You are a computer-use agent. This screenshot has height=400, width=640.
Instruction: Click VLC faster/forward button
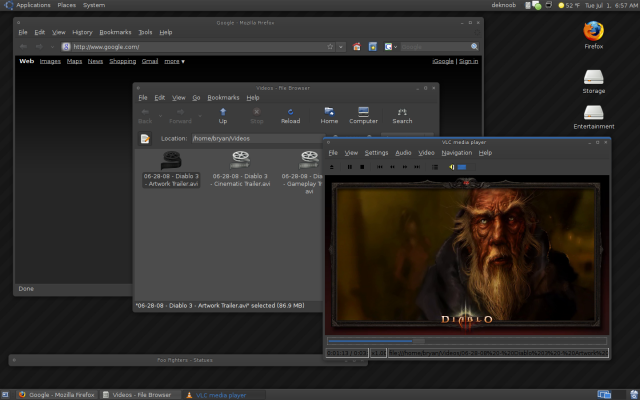(405, 167)
